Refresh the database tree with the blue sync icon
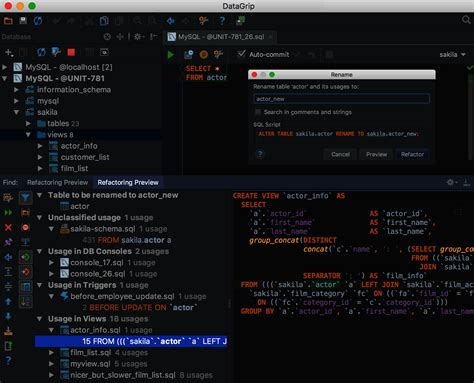Screen dimensions: 474x383 click(x=41, y=52)
